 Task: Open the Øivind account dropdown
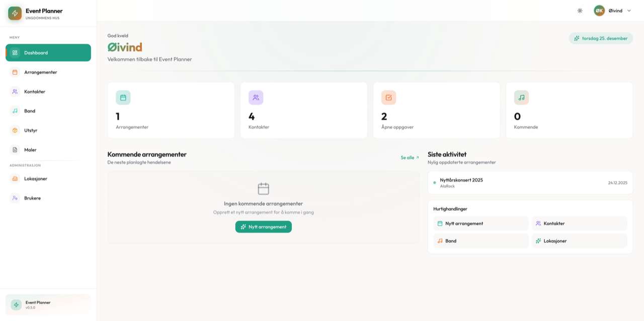pyautogui.click(x=617, y=10)
